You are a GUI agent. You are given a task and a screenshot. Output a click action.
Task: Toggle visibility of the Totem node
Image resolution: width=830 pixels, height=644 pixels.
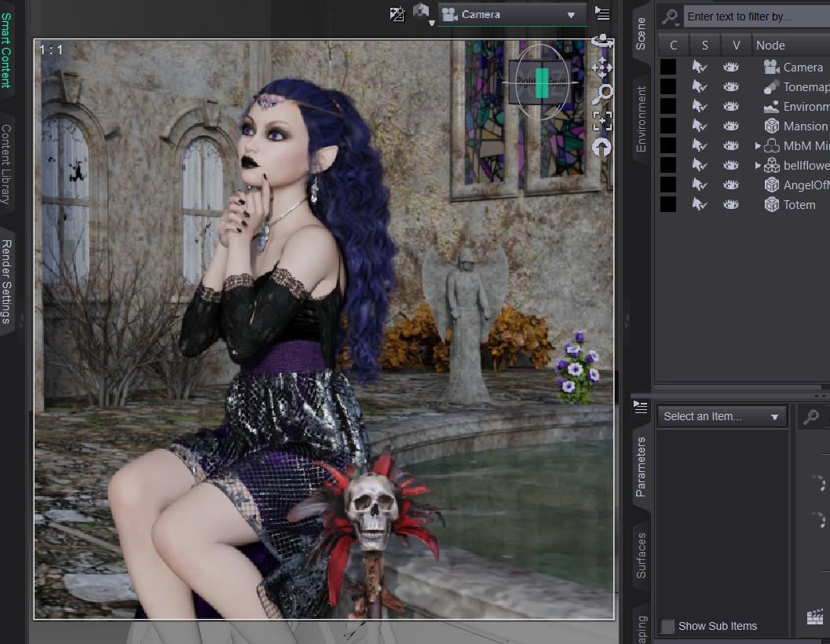(x=731, y=204)
